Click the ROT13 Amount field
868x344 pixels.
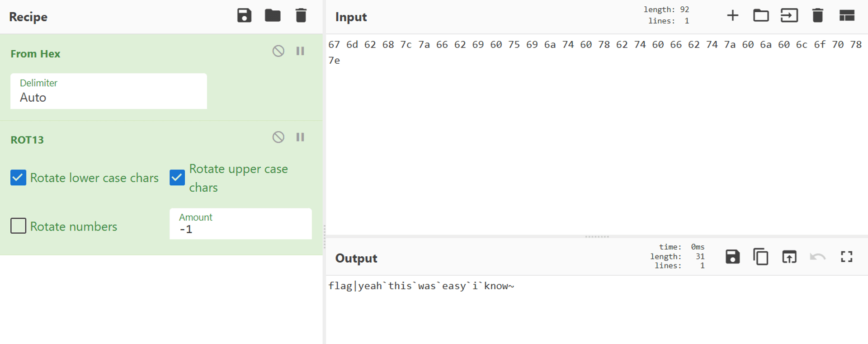(241, 224)
